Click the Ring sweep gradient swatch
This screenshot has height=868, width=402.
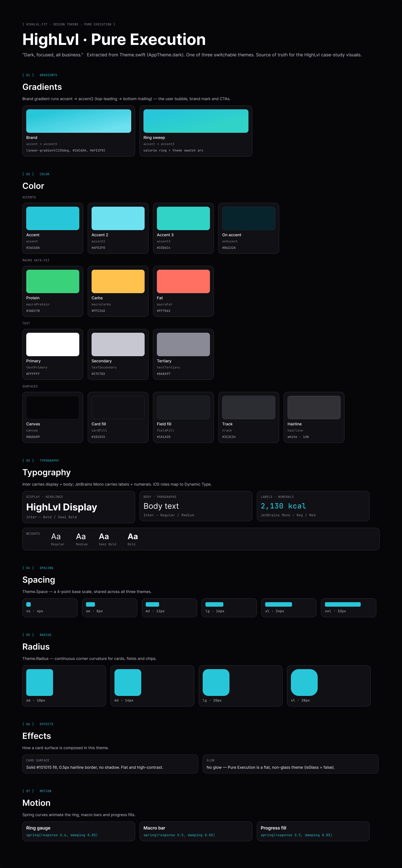click(x=196, y=121)
